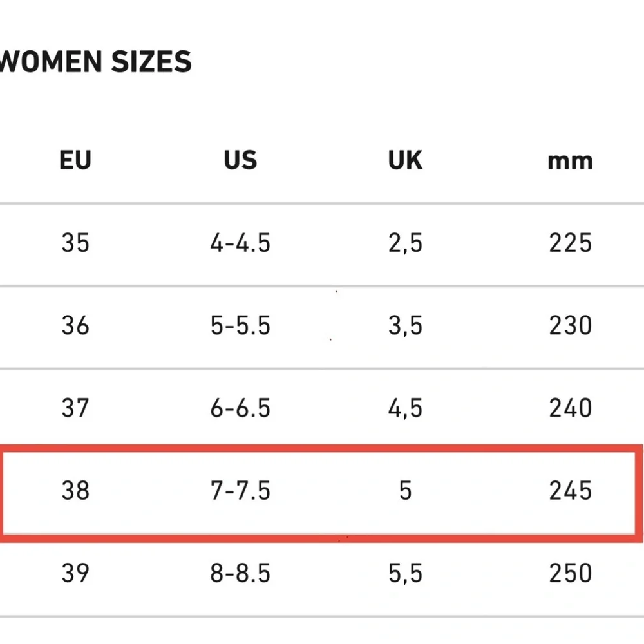Click highlighted US size 7-7.5 cell
This screenshot has height=644, width=644.
coord(240,491)
